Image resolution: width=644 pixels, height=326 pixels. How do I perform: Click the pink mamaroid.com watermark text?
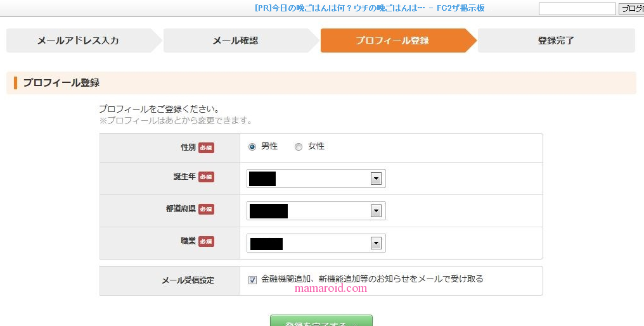331,289
